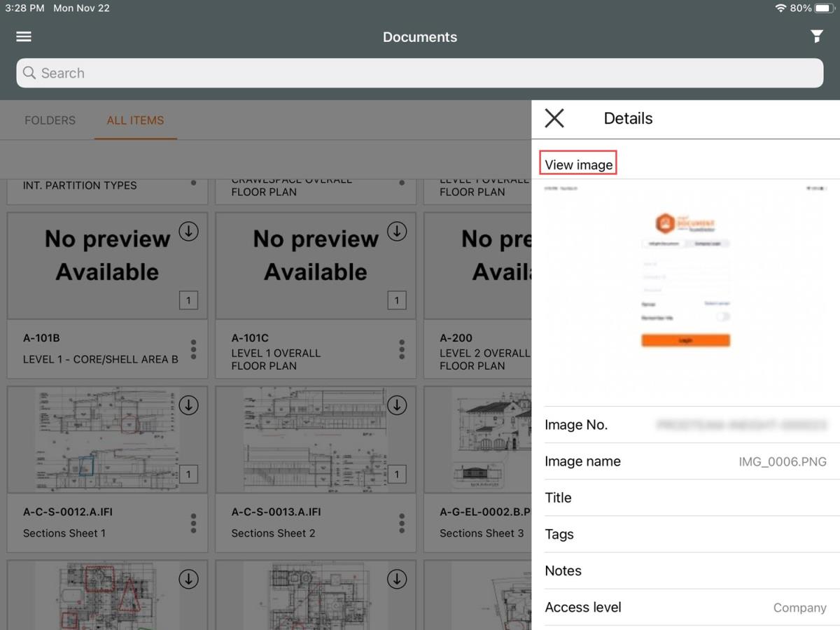
Task: Select the ALL ITEMS tab
Action: 135,120
